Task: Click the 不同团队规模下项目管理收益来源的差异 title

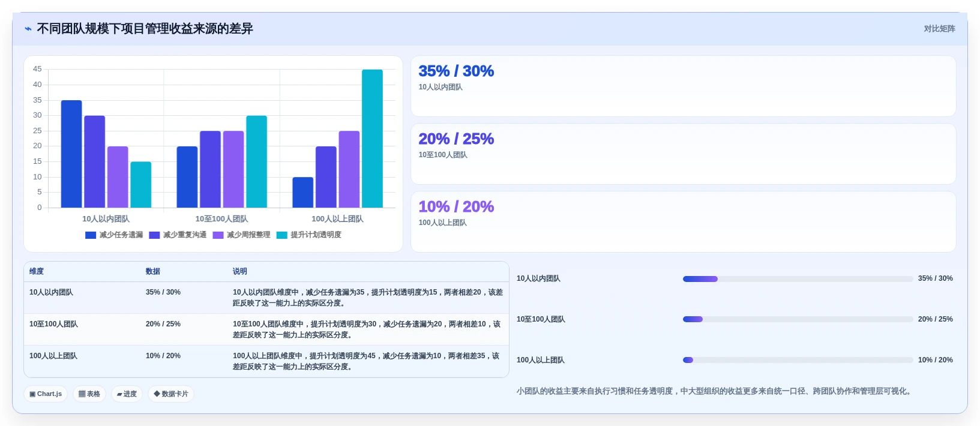Action: [145, 29]
